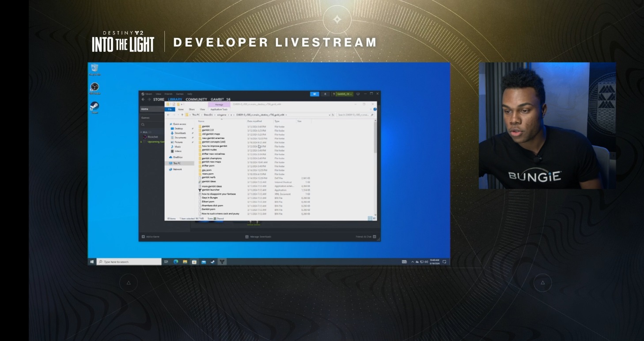This screenshot has height=341, width=644.
Task: Open Explorer help question mark icon
Action: (375, 109)
